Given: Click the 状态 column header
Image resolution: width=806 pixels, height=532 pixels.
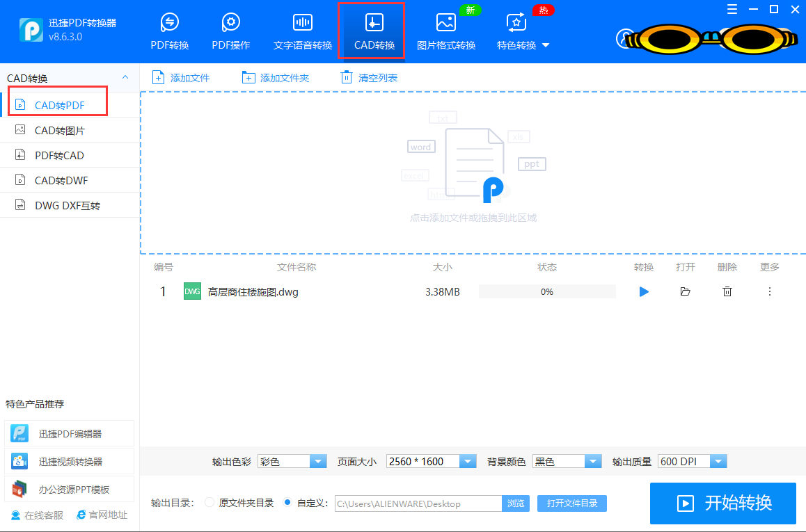Looking at the screenshot, I should click(x=547, y=267).
